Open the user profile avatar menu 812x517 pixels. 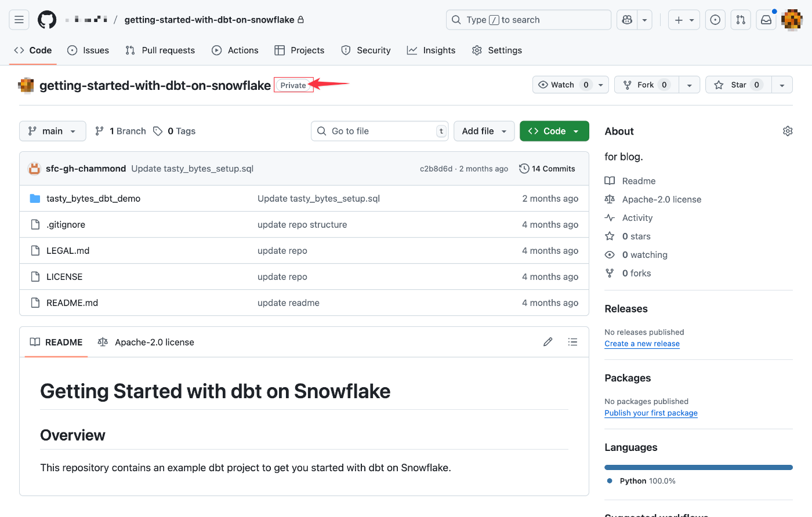point(792,20)
